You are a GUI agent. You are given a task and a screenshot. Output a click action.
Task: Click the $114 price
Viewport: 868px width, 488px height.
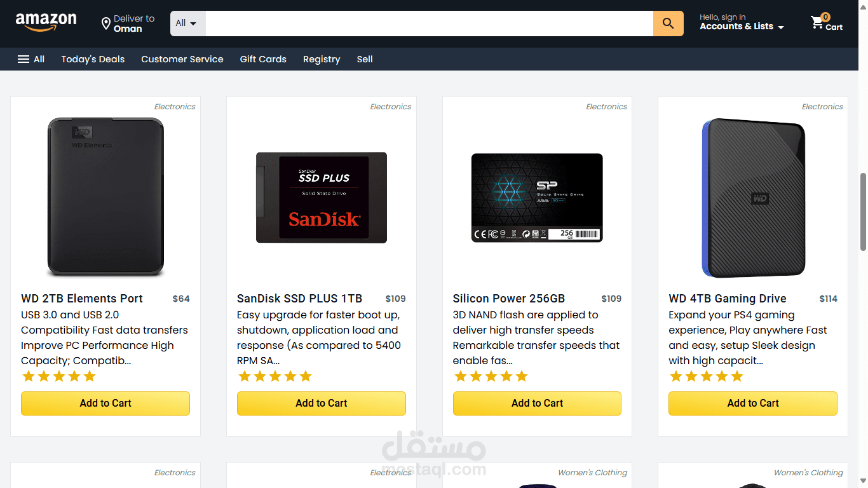pyautogui.click(x=829, y=299)
